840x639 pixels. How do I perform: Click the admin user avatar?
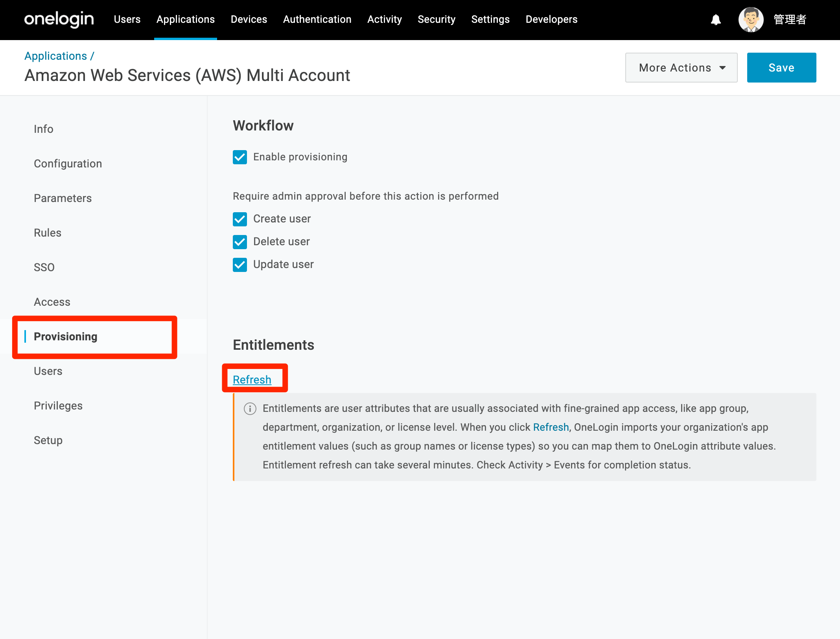tap(751, 20)
